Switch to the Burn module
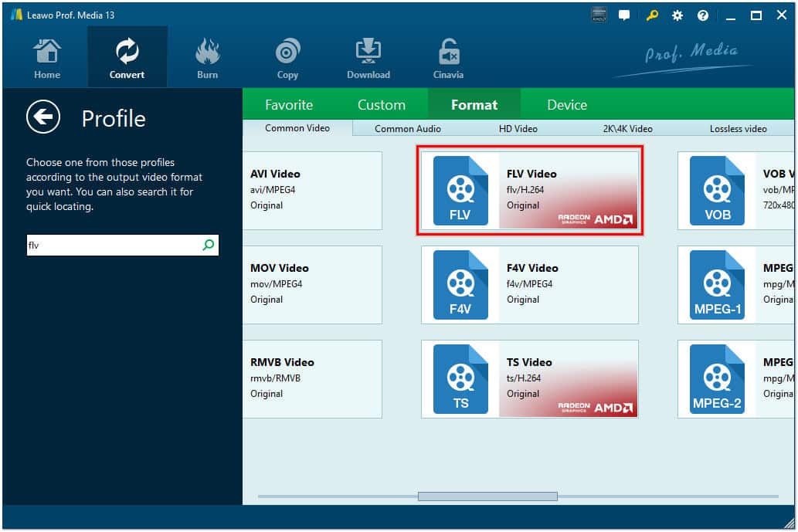This screenshot has width=798, height=532. tap(207, 56)
